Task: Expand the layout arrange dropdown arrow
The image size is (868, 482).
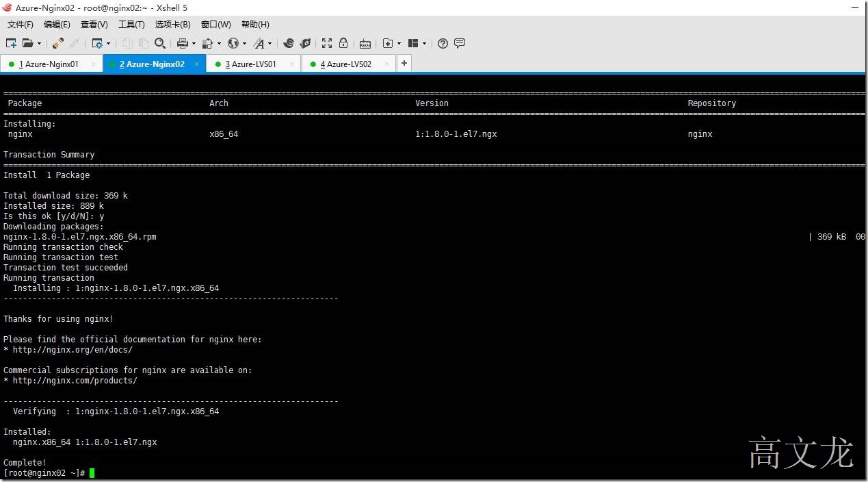Action: [x=424, y=43]
